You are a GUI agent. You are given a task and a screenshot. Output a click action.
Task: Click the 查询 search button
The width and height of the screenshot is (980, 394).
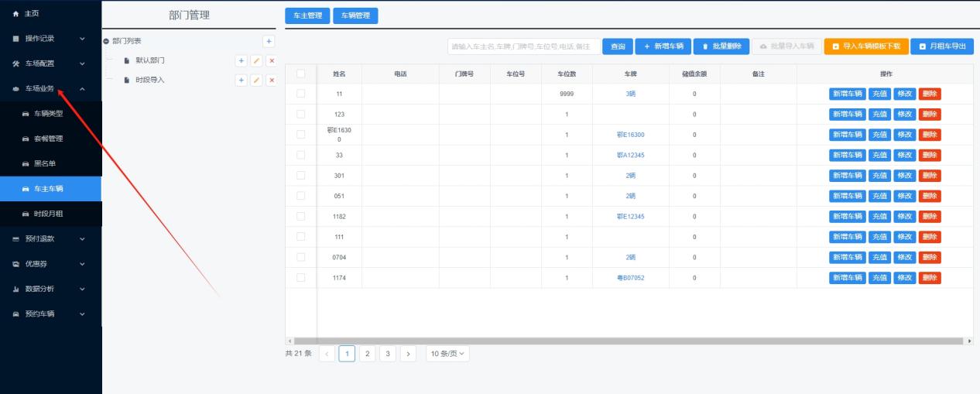click(618, 46)
